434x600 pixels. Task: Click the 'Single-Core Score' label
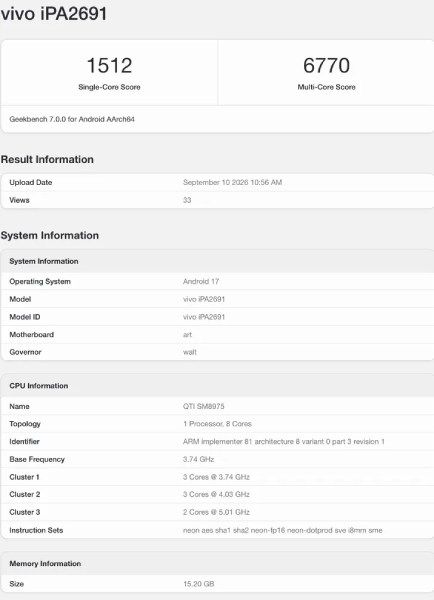click(x=109, y=87)
